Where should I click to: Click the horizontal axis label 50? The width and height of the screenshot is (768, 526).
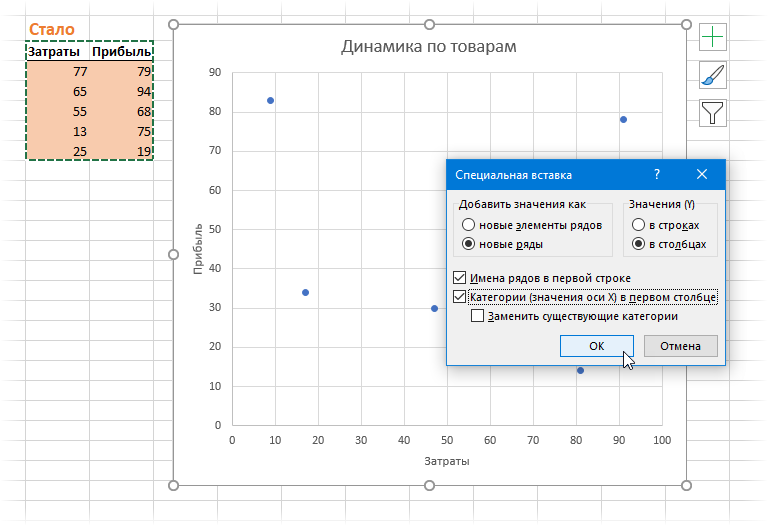(447, 440)
